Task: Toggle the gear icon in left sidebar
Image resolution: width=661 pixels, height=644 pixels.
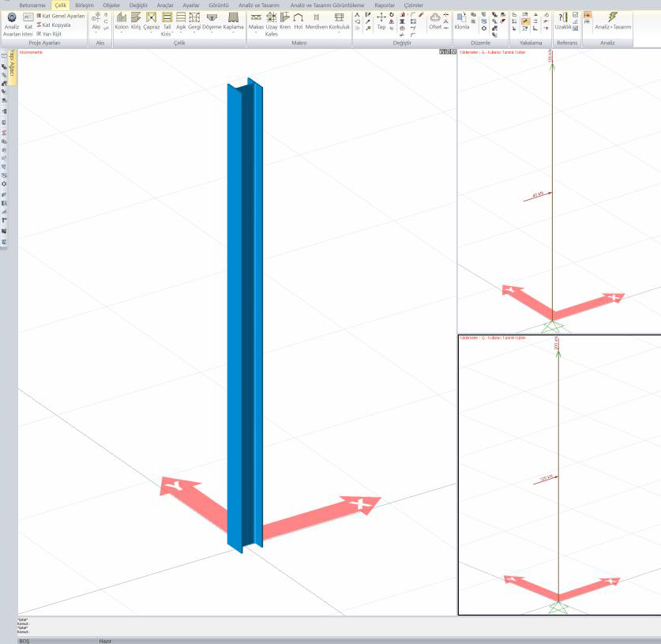Action: tap(5, 183)
